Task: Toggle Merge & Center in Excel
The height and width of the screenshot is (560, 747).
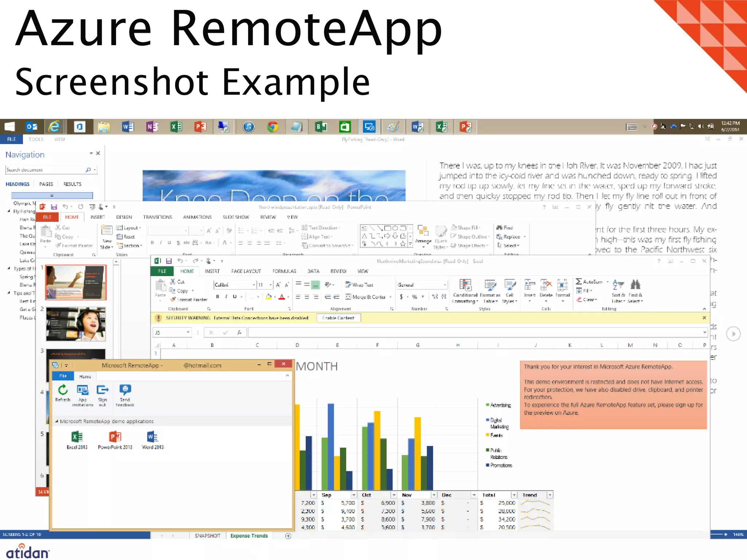Action: [365, 297]
